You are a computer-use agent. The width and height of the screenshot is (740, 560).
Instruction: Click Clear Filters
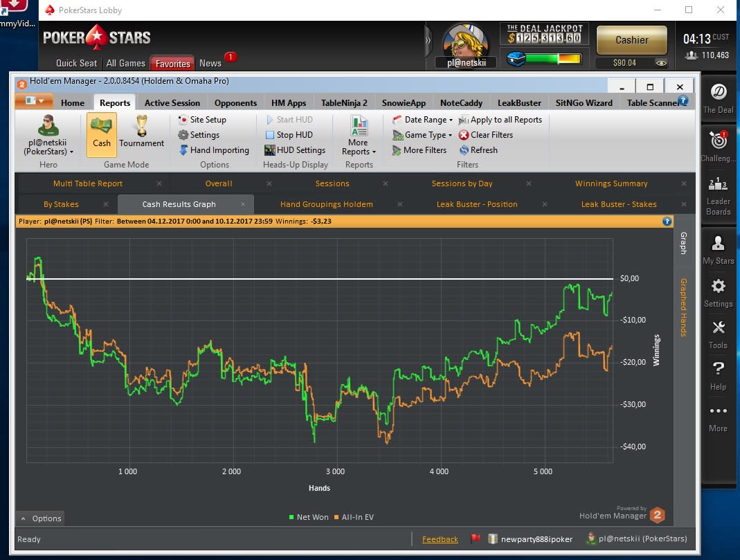point(486,135)
